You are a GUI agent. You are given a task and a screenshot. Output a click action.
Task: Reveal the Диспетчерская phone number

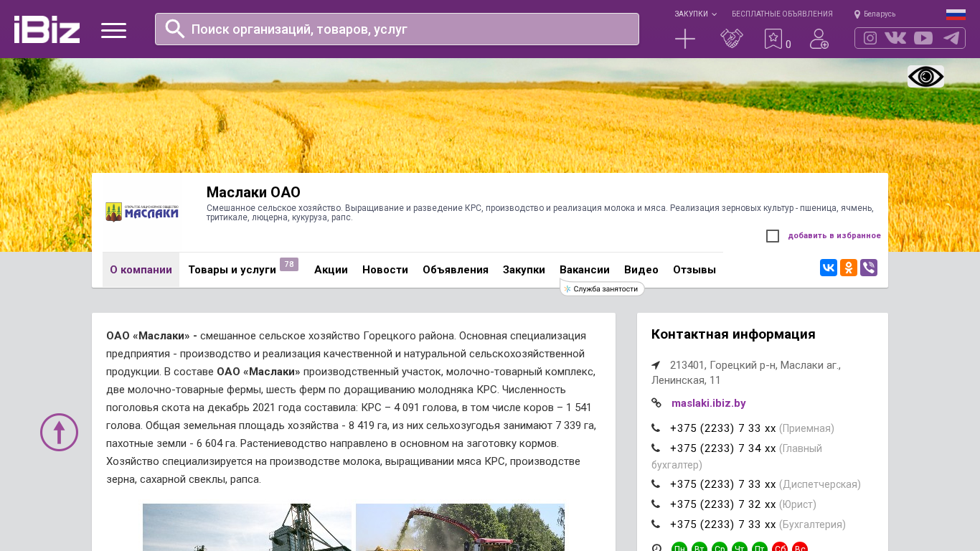coord(723,484)
